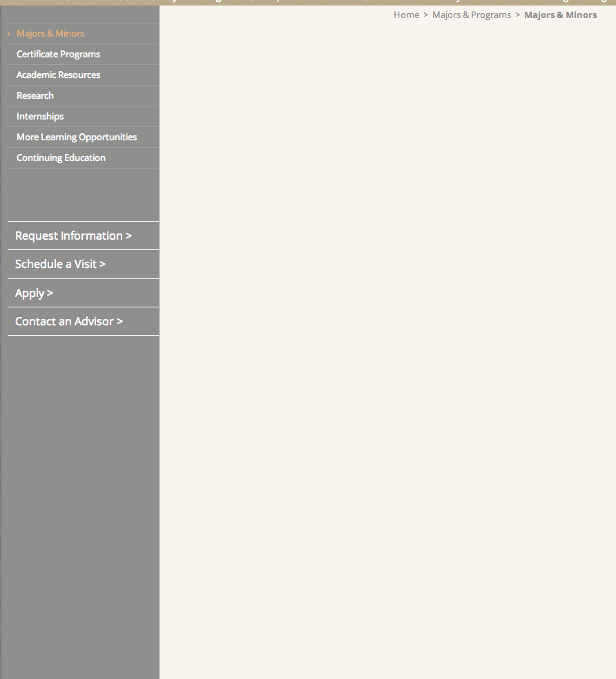Open the Internships sidebar link
This screenshot has width=616, height=679.
pyautogui.click(x=40, y=117)
